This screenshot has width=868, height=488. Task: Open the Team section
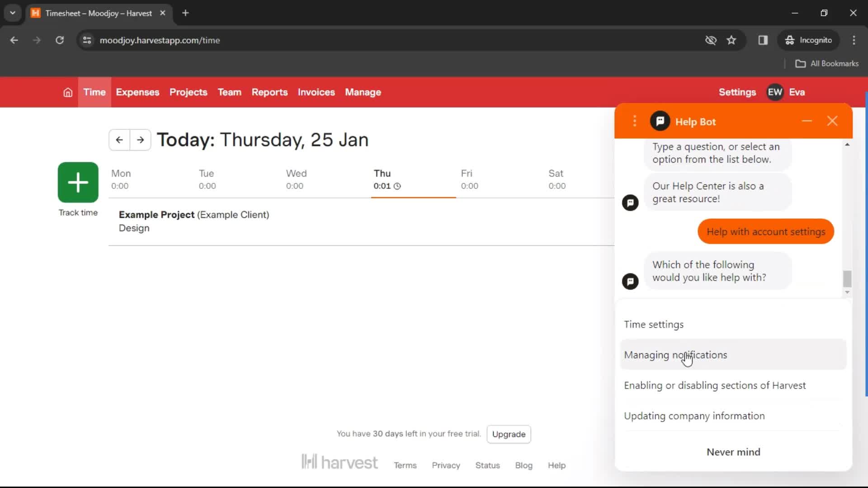pos(230,92)
